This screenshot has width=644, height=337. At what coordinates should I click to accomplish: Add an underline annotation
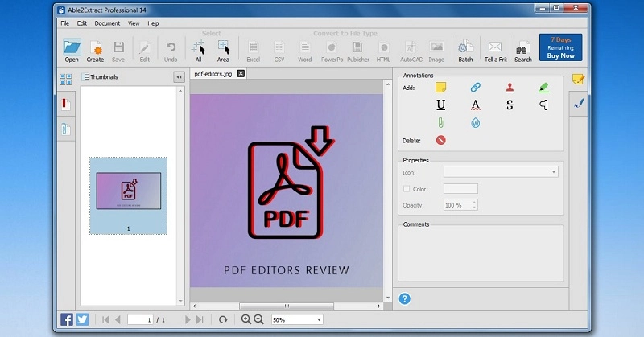(440, 105)
